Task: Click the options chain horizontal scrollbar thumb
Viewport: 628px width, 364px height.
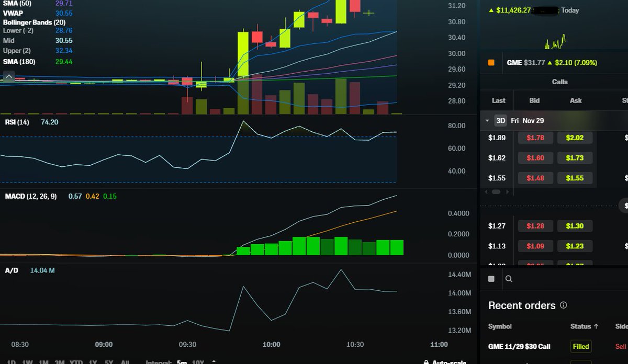Action: pos(496,192)
